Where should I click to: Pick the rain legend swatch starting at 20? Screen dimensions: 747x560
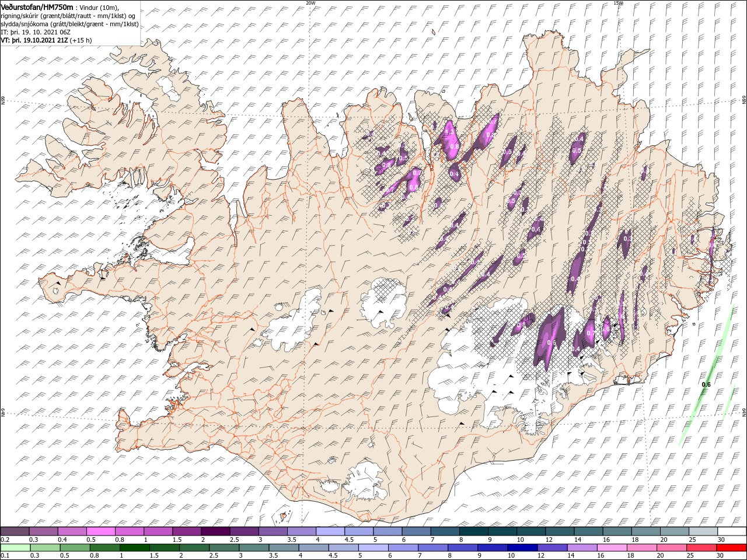click(x=672, y=547)
